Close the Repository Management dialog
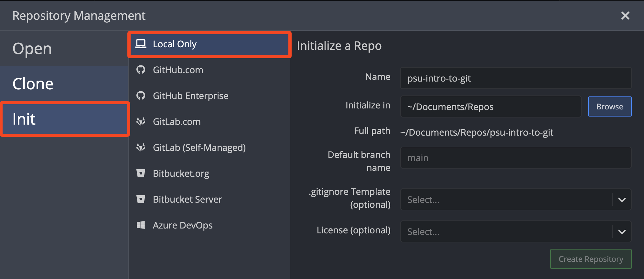 click(x=625, y=16)
